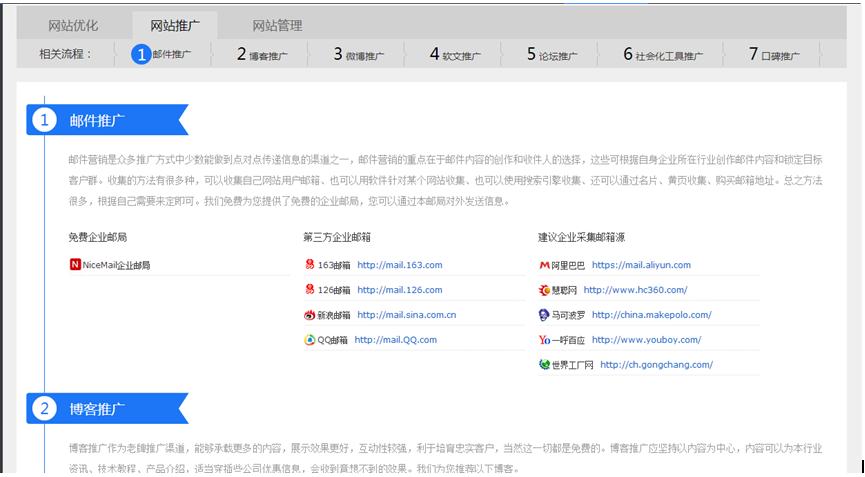
Task: Visit the http://china.makepolo.com/ link
Action: coord(652,315)
